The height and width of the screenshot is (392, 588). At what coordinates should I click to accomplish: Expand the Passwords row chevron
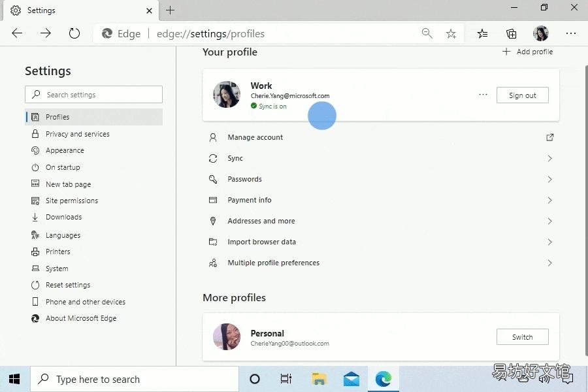(x=549, y=179)
